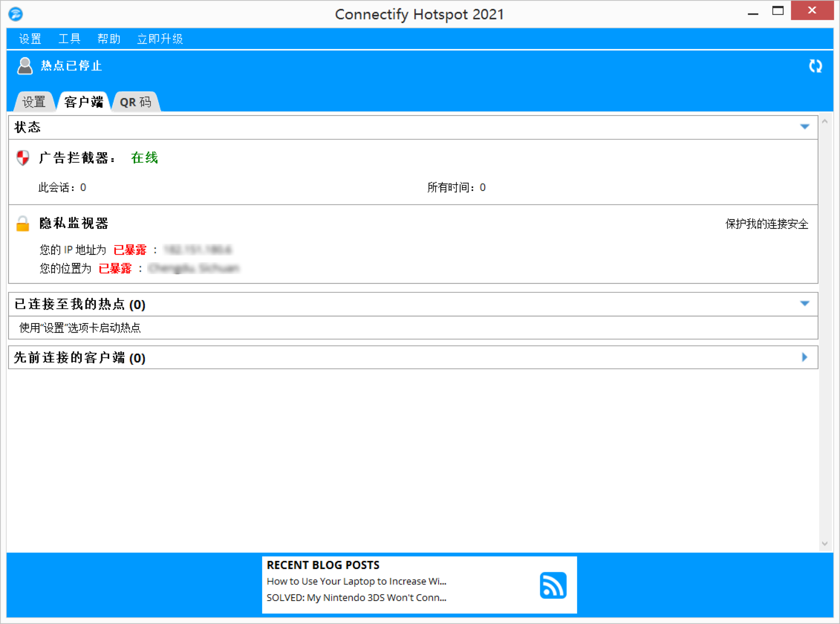Viewport: 840px width, 624px height.
Task: Click the 隐私监视器 heading
Action: [74, 223]
